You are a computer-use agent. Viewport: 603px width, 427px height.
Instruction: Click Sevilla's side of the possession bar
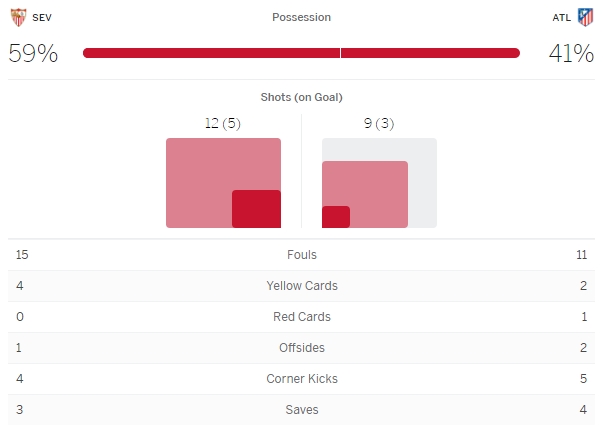pyautogui.click(x=211, y=53)
